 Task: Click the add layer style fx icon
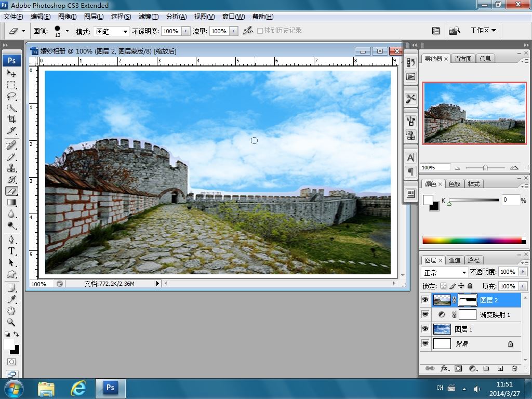[x=445, y=368]
